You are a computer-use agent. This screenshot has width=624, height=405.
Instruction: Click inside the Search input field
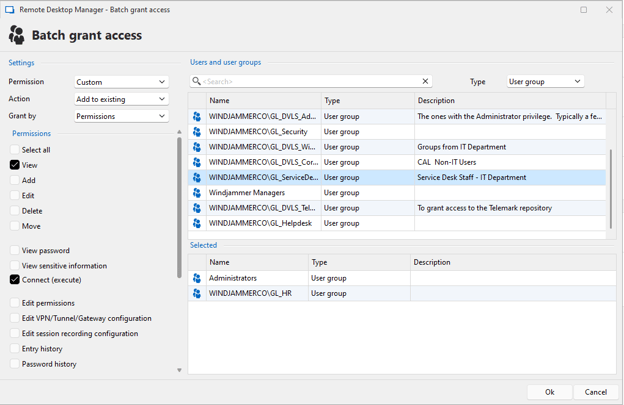[310, 82]
